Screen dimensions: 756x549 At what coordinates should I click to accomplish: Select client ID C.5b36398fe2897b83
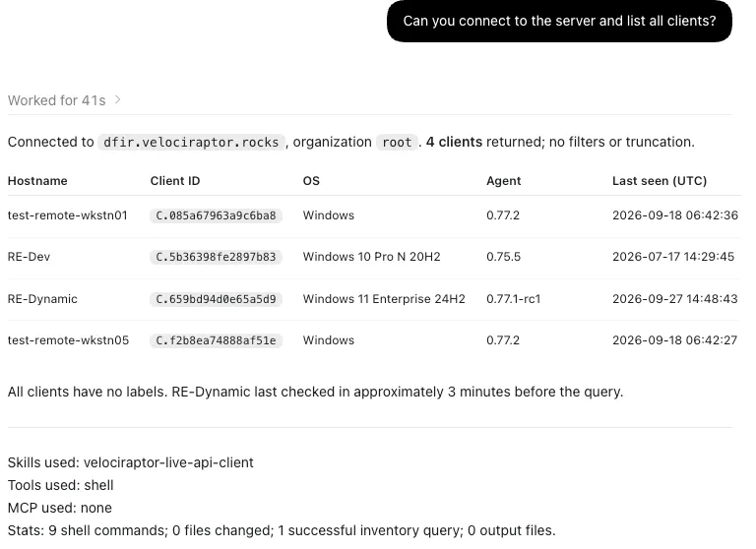tap(216, 257)
